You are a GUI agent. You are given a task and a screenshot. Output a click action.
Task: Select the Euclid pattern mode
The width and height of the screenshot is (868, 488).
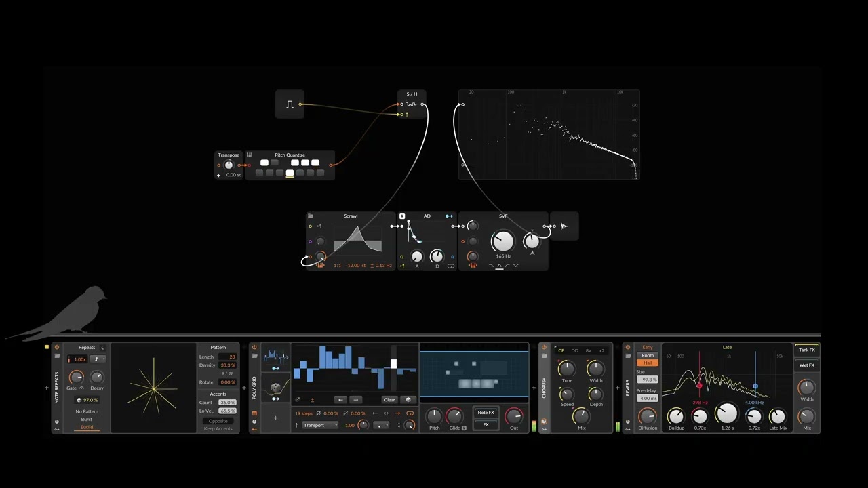point(87,428)
